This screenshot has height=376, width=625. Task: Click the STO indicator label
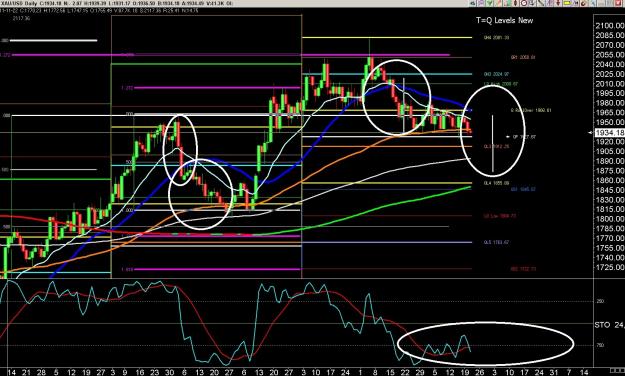pyautogui.click(x=609, y=325)
